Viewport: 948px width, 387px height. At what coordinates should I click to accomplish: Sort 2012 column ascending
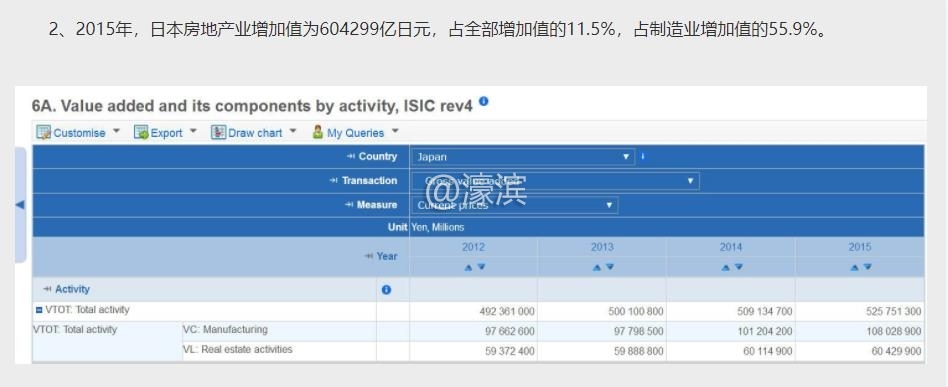[468, 267]
